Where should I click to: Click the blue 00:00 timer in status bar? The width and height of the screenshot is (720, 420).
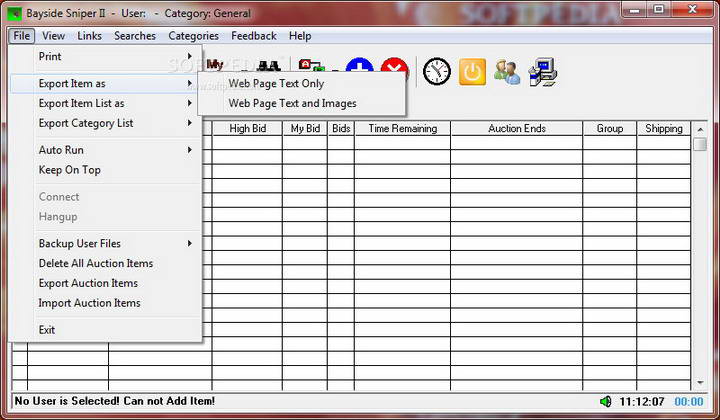click(x=688, y=402)
